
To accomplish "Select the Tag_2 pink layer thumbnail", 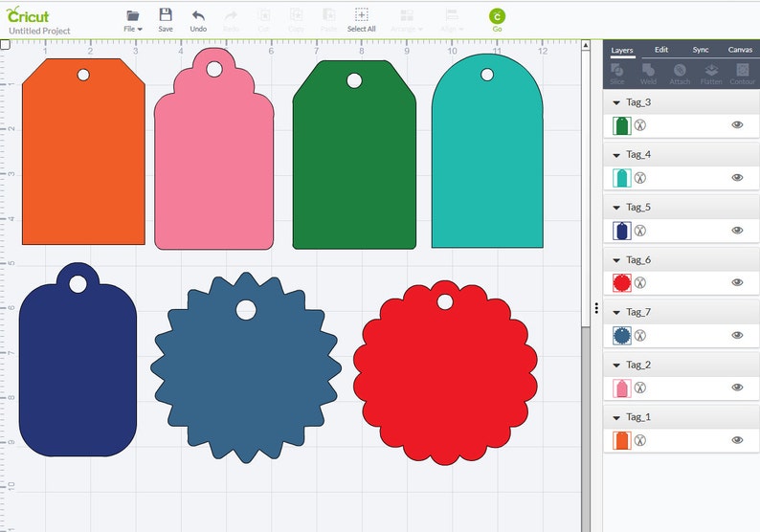I will 622,388.
